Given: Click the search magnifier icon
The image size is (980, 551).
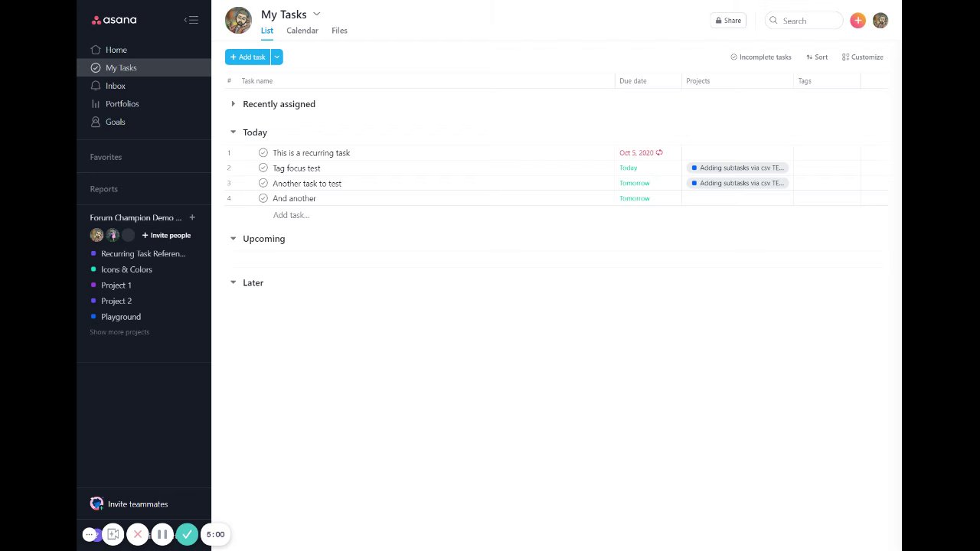Looking at the screenshot, I should (x=773, y=21).
